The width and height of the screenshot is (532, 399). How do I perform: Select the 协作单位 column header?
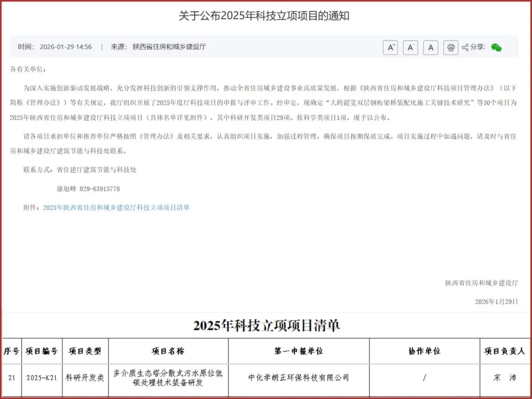(424, 351)
